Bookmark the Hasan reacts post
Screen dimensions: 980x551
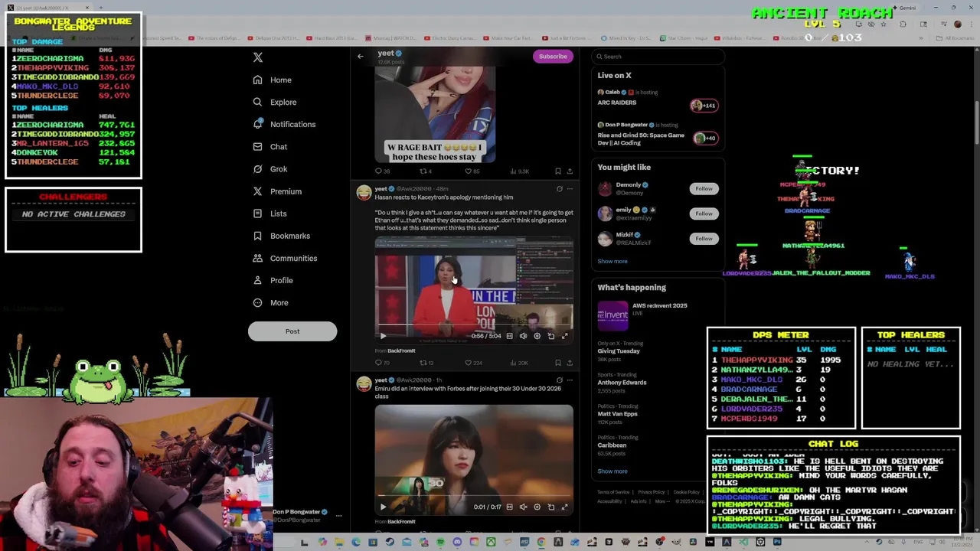pos(557,363)
